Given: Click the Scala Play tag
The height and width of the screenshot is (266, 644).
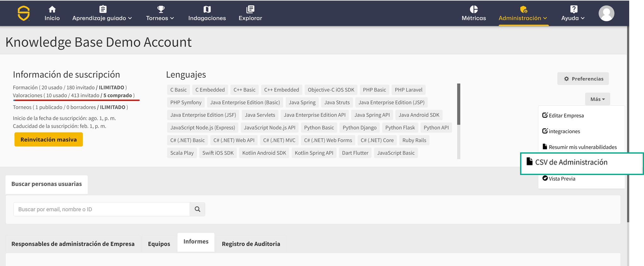Looking at the screenshot, I should tap(182, 153).
